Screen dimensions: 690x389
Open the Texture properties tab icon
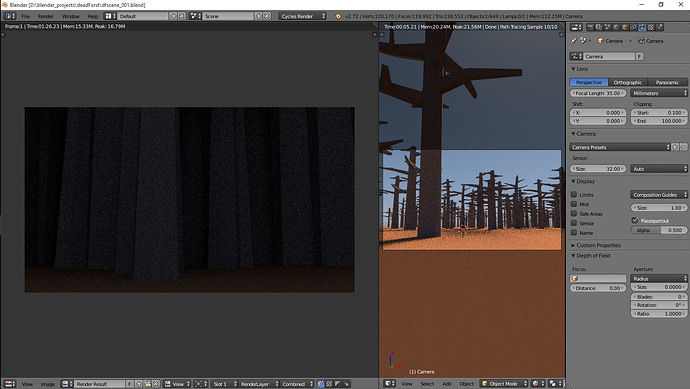pos(650,27)
